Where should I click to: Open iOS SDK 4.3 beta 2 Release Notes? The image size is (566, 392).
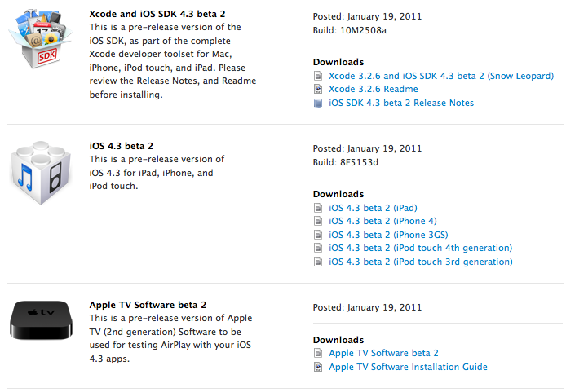pyautogui.click(x=401, y=104)
